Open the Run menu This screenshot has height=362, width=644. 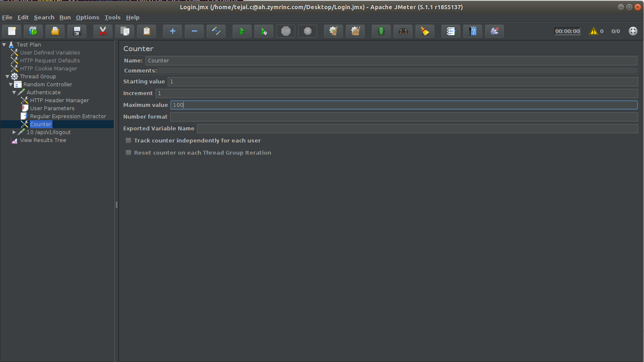(65, 17)
